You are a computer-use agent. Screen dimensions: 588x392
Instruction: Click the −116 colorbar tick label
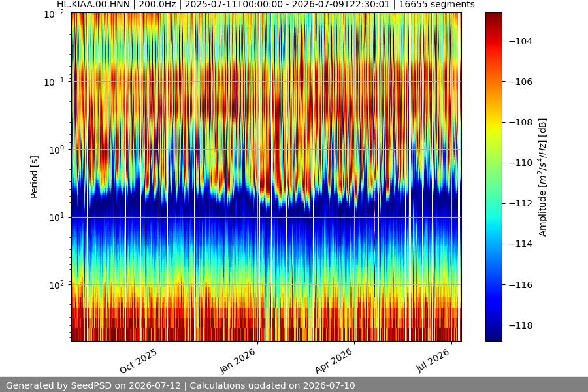521,285
